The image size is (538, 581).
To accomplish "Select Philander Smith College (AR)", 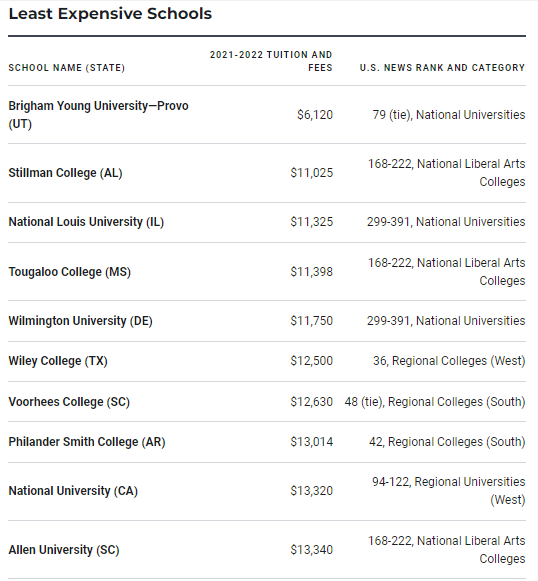I will [87, 442].
